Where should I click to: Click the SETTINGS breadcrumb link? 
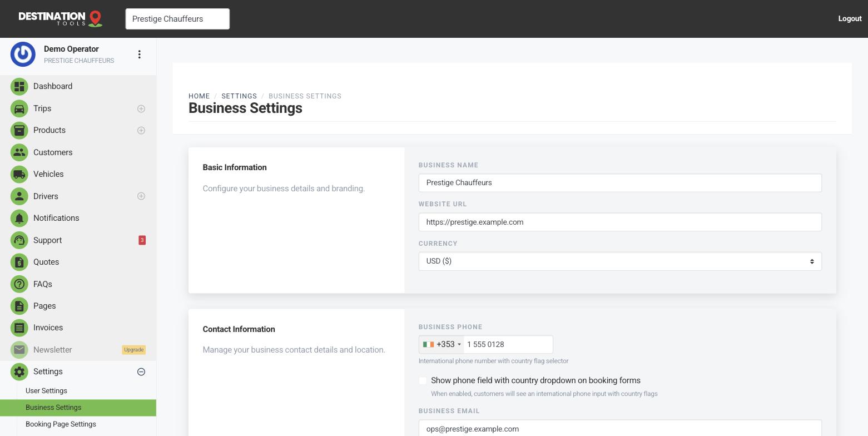(239, 96)
